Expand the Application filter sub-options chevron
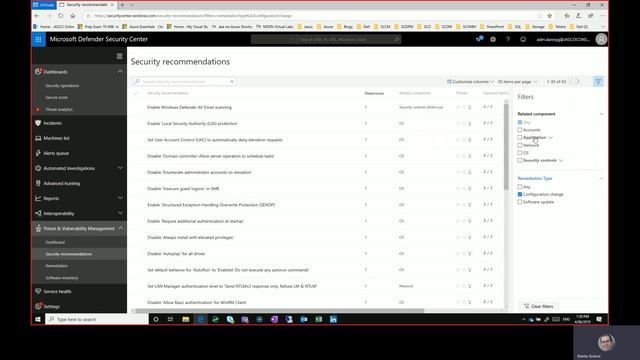Screen dimensions: 640x360 (x=551, y=138)
